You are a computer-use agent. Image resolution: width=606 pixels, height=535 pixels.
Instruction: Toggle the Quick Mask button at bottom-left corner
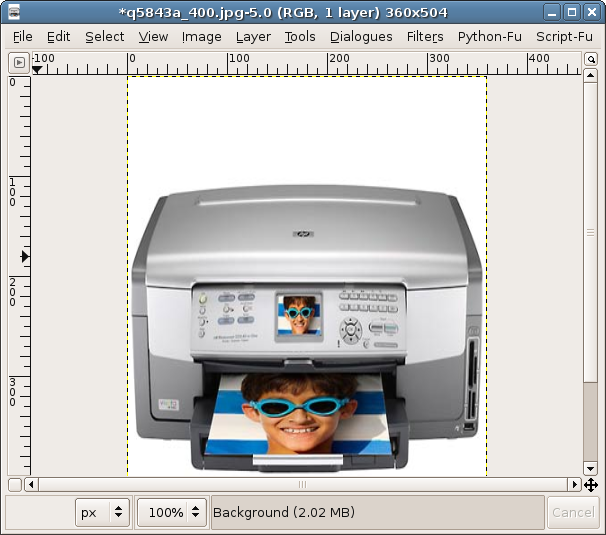pyautogui.click(x=15, y=484)
